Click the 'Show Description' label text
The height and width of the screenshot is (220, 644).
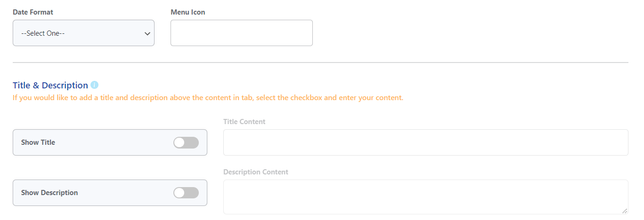tap(49, 193)
